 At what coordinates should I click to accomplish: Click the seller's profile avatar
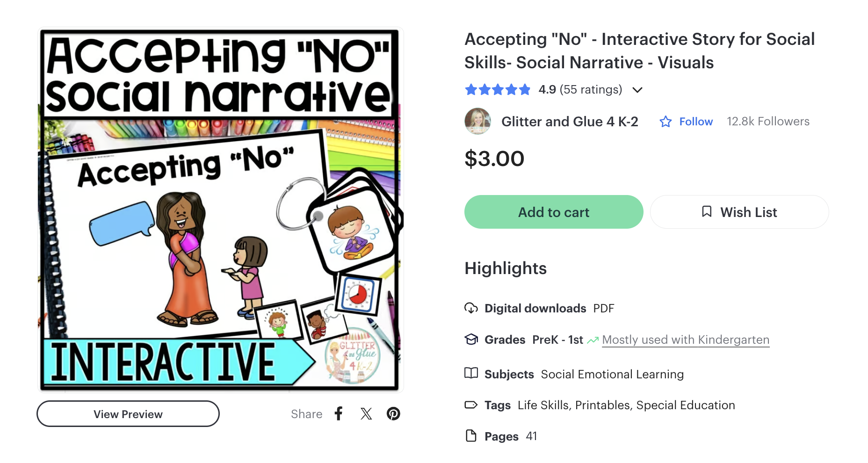pyautogui.click(x=477, y=121)
